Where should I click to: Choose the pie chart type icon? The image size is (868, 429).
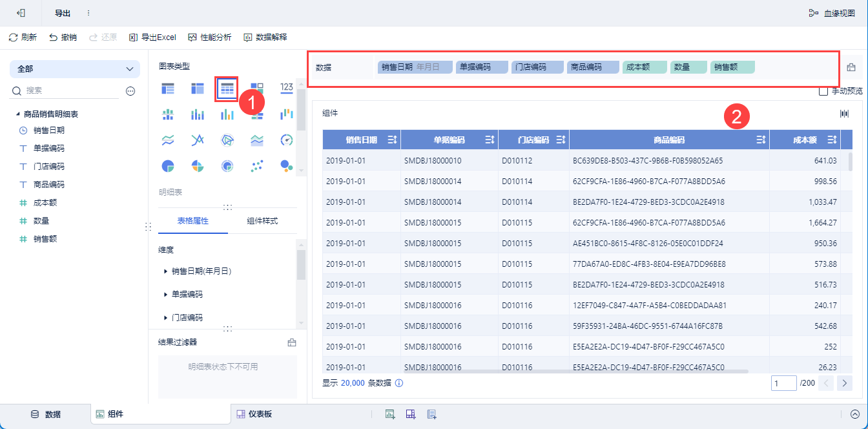click(x=168, y=166)
